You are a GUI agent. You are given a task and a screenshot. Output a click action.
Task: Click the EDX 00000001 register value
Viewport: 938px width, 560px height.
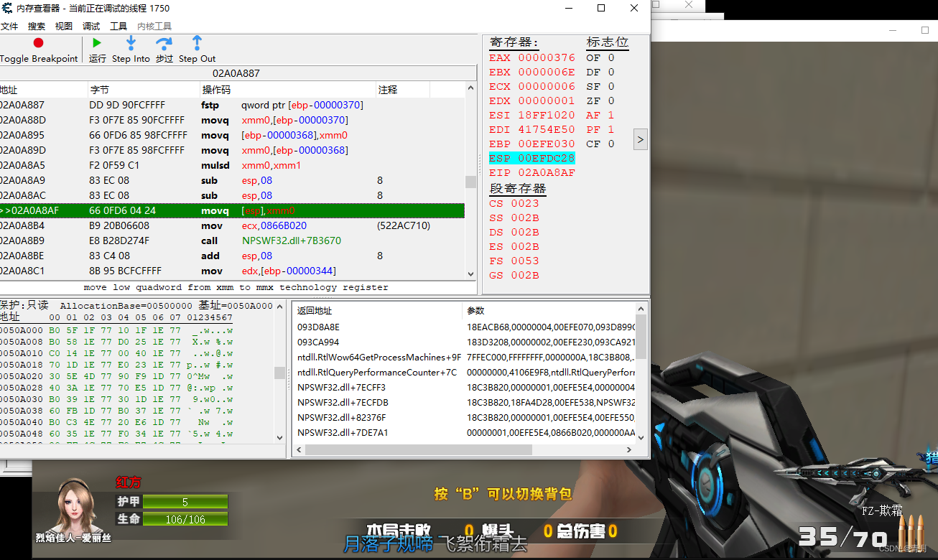532,101
